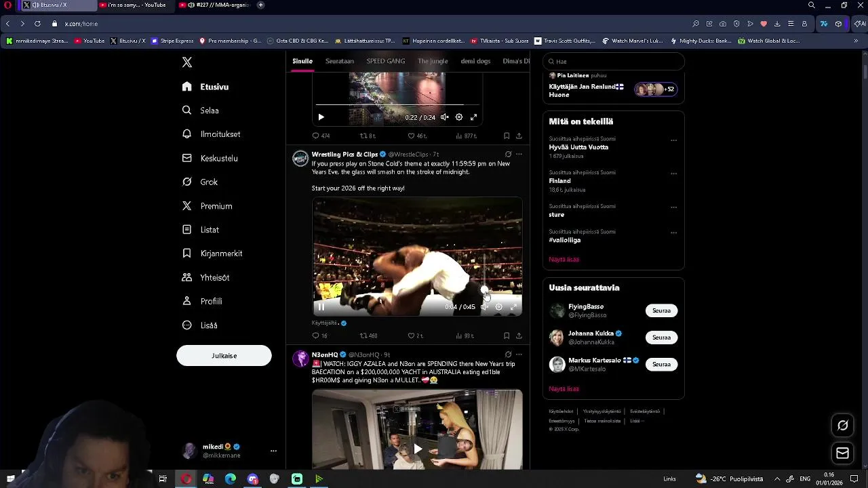Open Kirjanmerkit bookmarks
The image size is (868, 488).
(212, 253)
